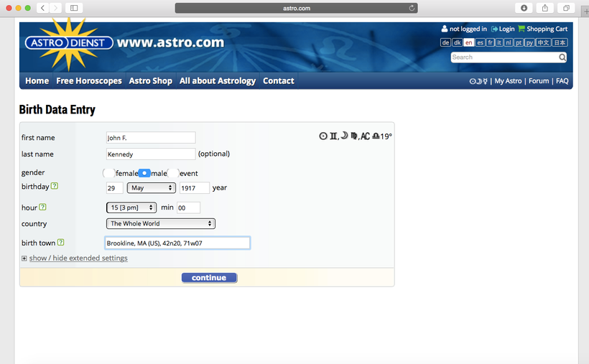Image resolution: width=589 pixels, height=364 pixels.
Task: Click the Safari forward arrow
Action: (55, 8)
